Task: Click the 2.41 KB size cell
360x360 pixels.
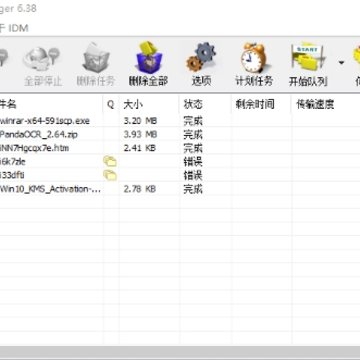Action: click(140, 148)
